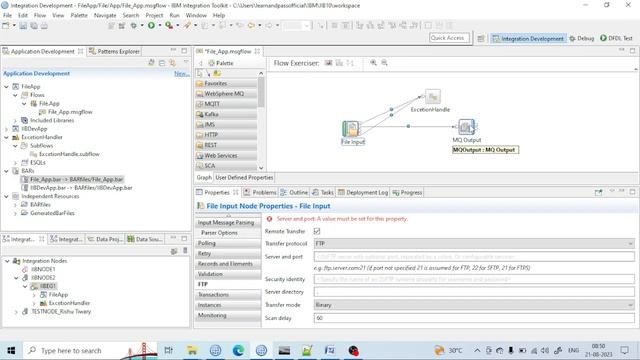The width and height of the screenshot is (640, 360).
Task: Collapse the IIBNODE2 integration node
Action: pos(16,278)
